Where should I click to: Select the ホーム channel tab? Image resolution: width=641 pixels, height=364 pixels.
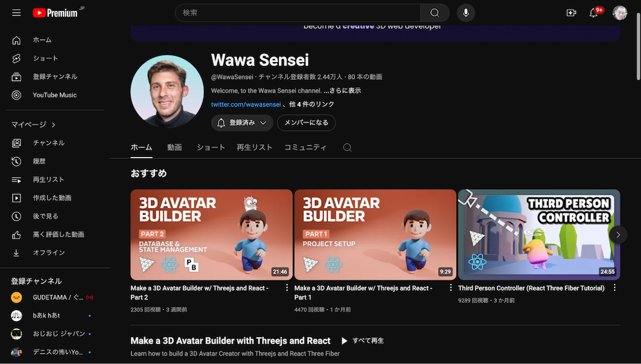tap(142, 147)
